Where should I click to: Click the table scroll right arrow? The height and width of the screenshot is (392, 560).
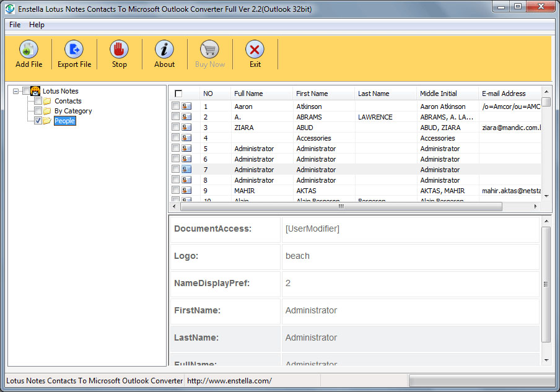click(535, 206)
